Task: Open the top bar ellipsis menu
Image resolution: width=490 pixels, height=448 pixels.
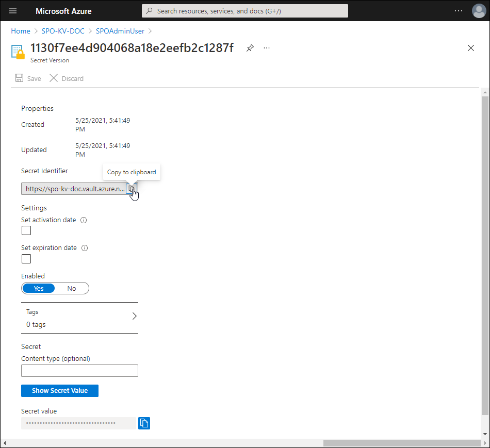Action: pyautogui.click(x=459, y=11)
